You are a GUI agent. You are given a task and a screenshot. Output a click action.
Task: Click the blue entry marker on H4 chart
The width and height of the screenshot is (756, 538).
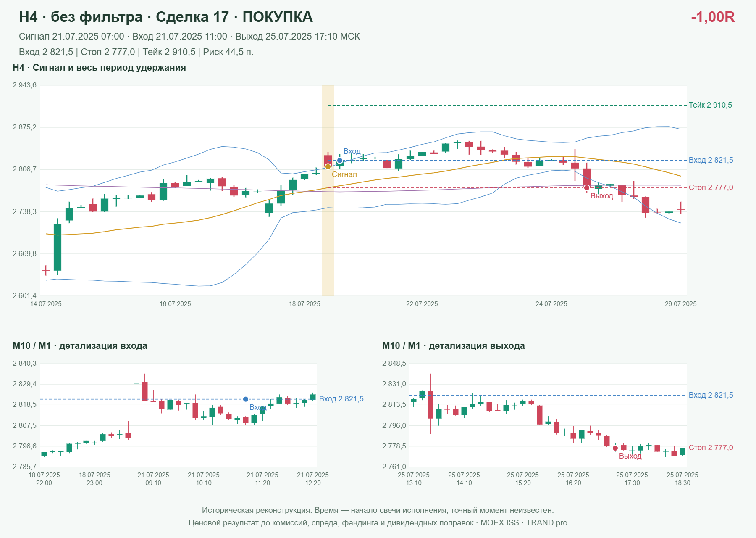click(340, 161)
